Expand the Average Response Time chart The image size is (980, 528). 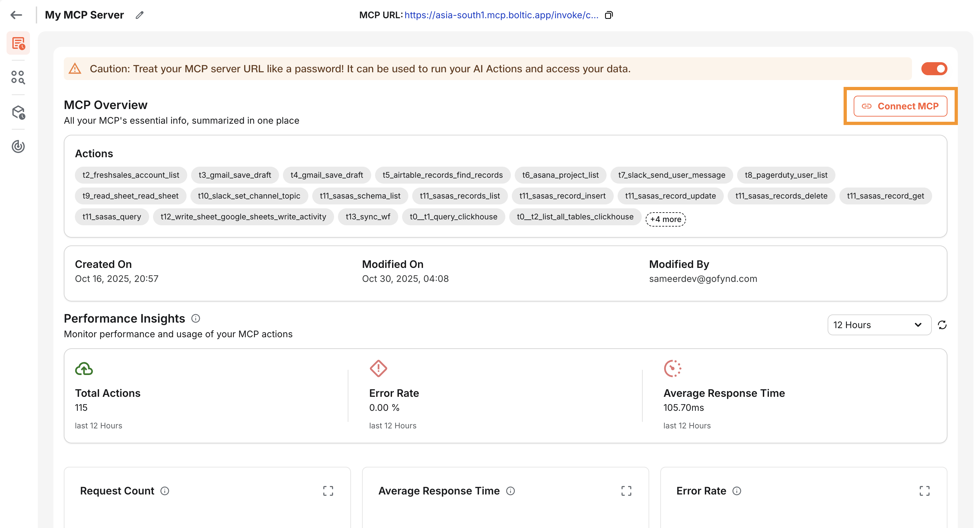[x=626, y=491]
